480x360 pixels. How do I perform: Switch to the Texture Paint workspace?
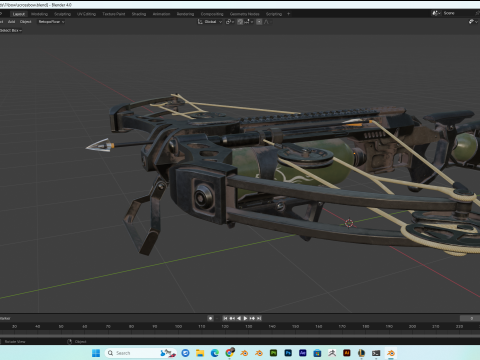(x=114, y=14)
